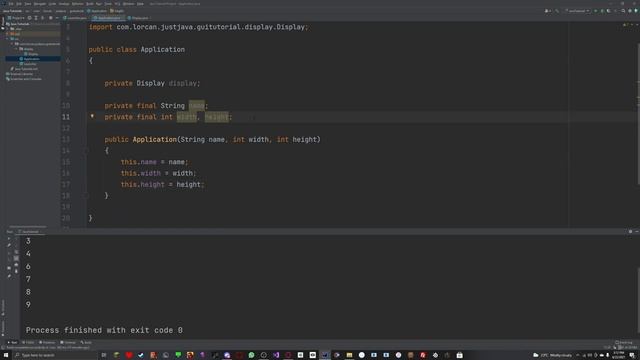The width and height of the screenshot is (640, 360).
Task: Click the build project hammer icon
Action: coord(557,11)
